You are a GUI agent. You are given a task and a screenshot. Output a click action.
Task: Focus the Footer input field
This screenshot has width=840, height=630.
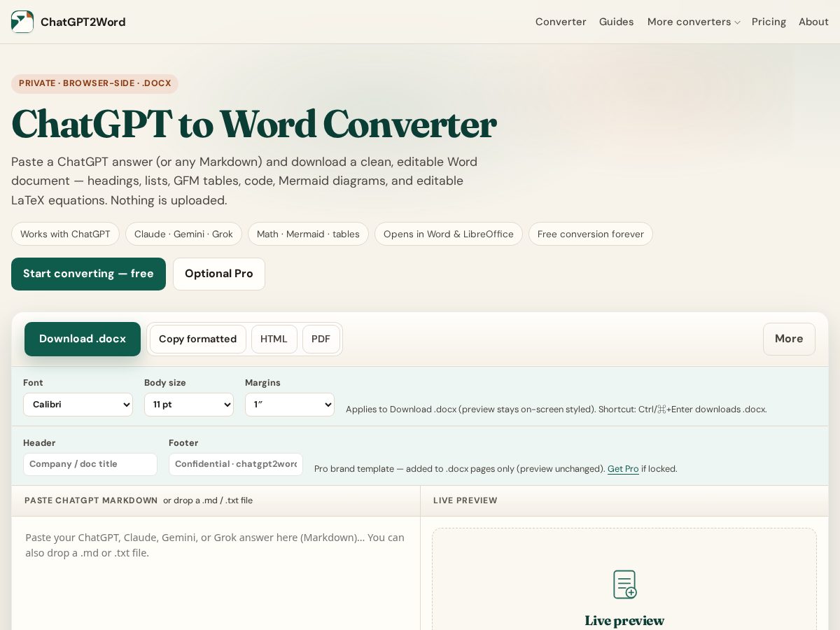[236, 464]
